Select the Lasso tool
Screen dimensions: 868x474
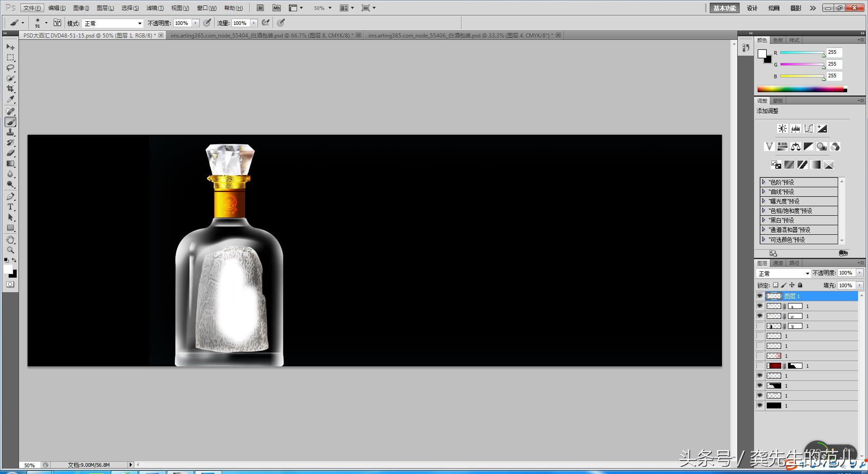pos(10,68)
